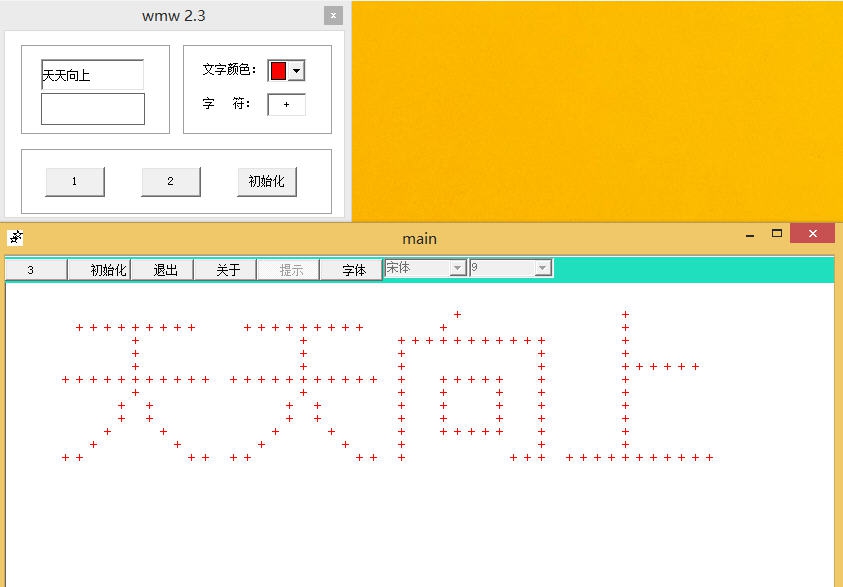Click the app icon in the main window title bar
This screenshot has width=843, height=587.
point(14,238)
